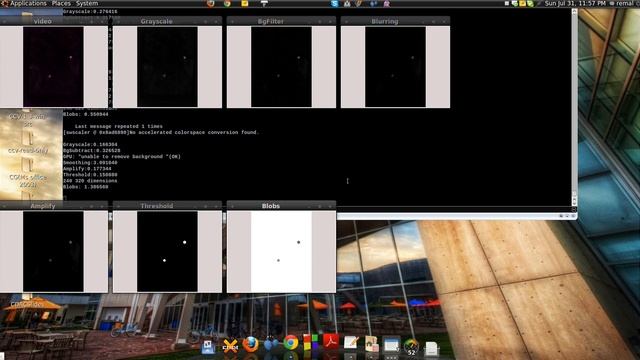Click the gauge monitor dock icon showing 52
640x360 pixels.
tap(411, 347)
